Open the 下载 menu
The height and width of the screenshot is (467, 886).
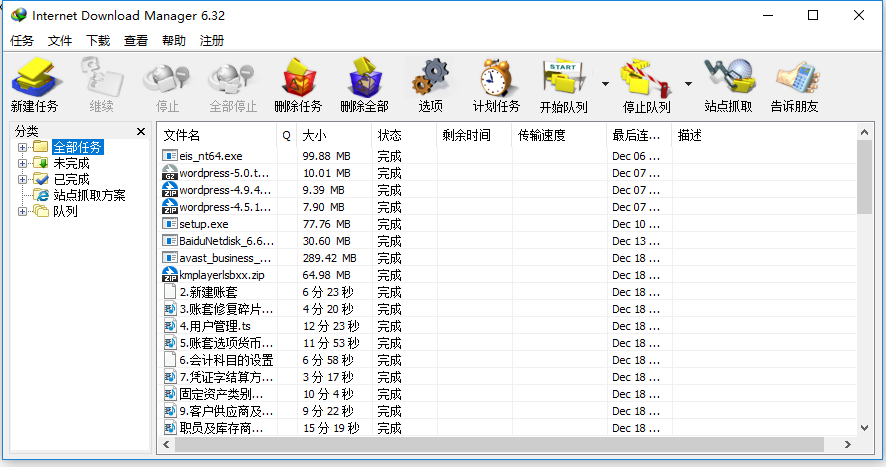[98, 41]
